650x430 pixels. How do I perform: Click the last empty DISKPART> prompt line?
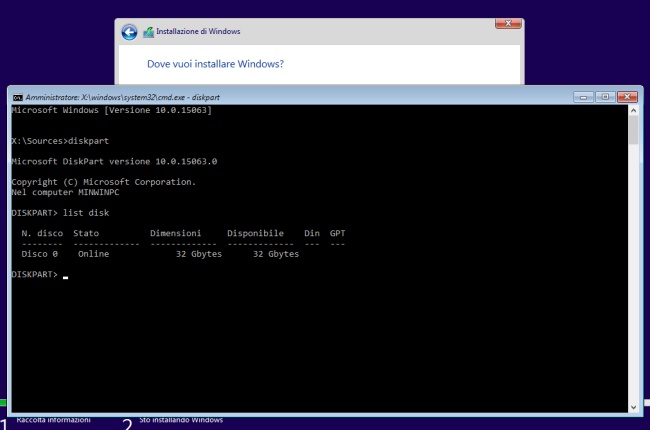[40, 275]
